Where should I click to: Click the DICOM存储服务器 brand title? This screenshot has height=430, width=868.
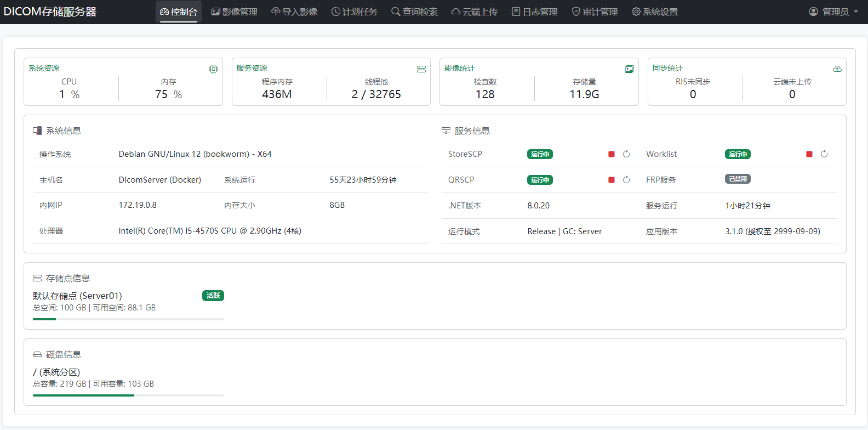[50, 12]
